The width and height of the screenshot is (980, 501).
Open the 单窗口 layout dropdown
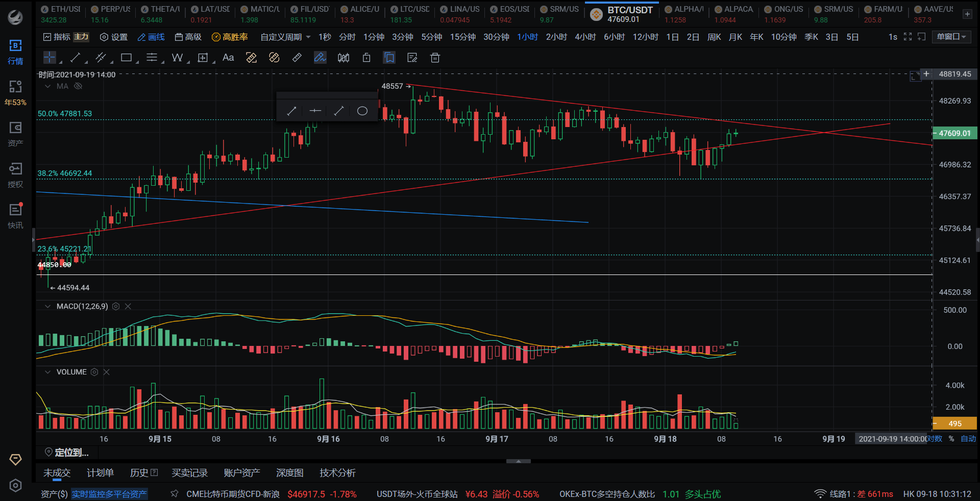tap(950, 37)
